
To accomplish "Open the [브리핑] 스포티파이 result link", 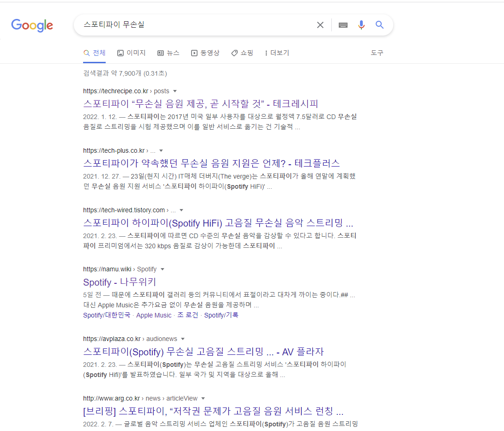I will [x=213, y=411].
